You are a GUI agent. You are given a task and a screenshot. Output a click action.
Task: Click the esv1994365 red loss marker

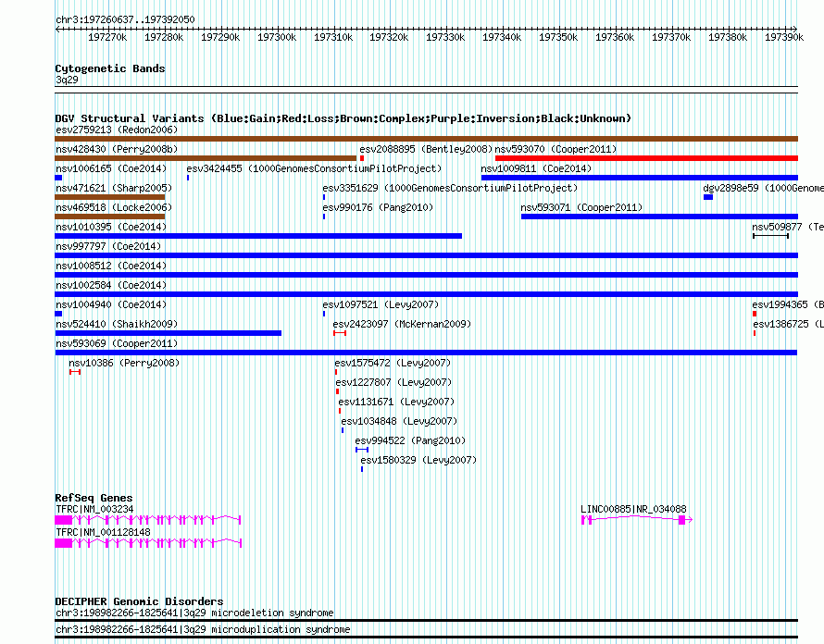tap(755, 314)
